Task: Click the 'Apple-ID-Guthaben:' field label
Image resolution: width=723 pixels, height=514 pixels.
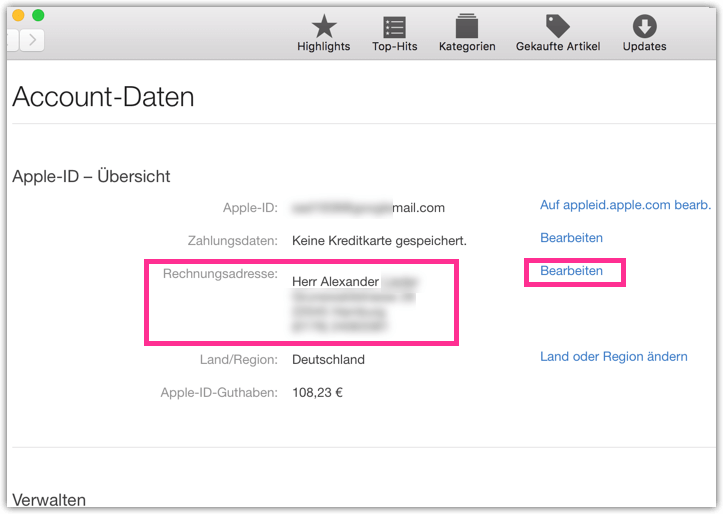Action: [219, 393]
